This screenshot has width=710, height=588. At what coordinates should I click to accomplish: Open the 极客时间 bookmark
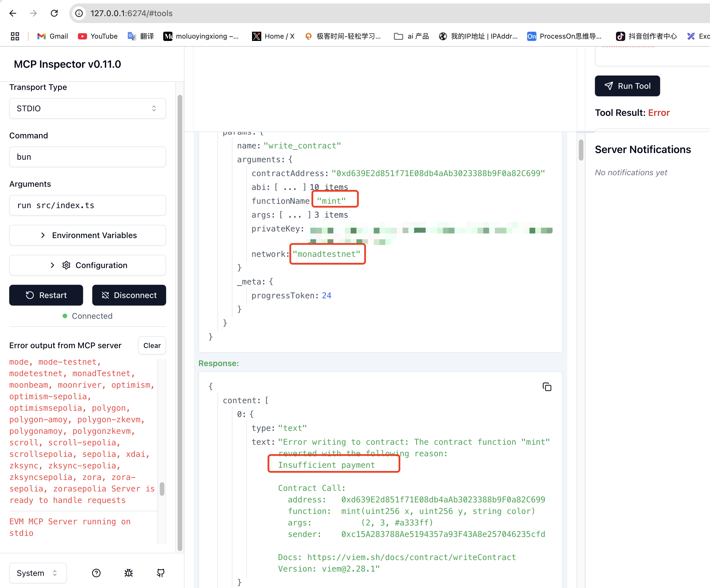point(343,36)
